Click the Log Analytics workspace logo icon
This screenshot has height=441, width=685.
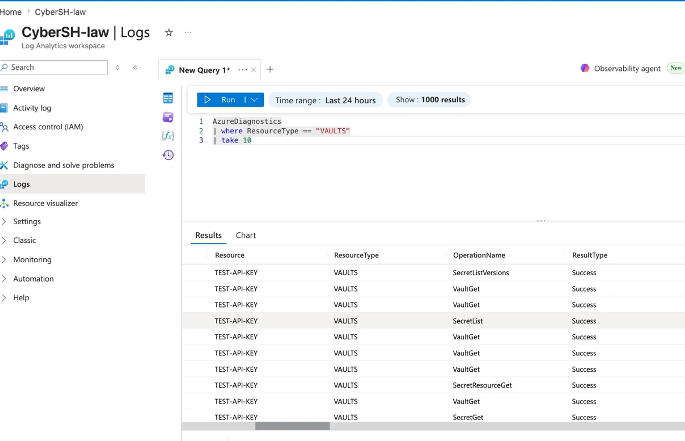tap(7, 36)
